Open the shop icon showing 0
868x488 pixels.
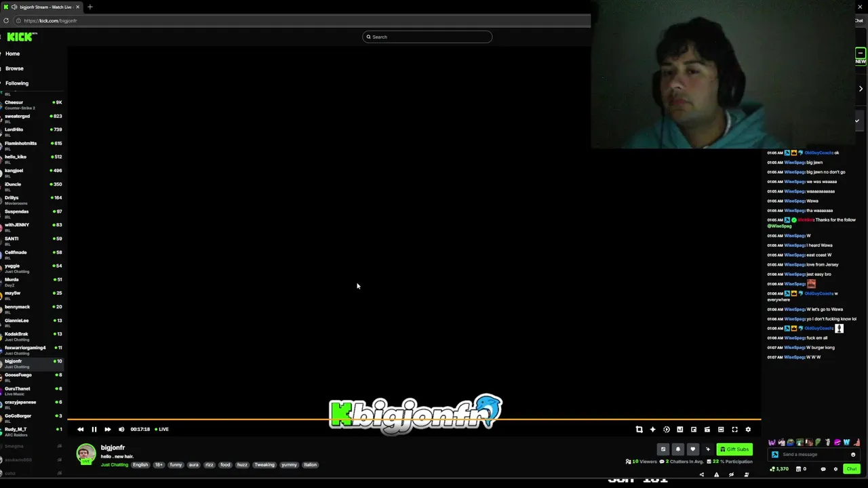click(x=801, y=469)
